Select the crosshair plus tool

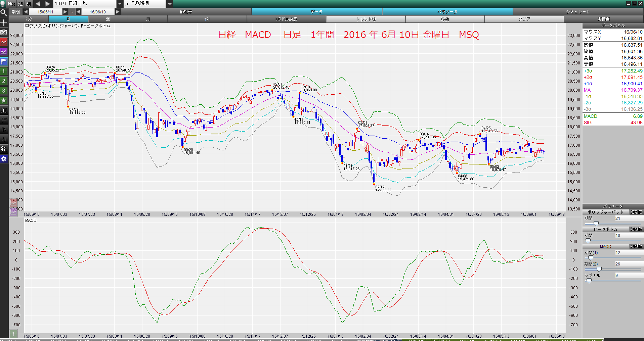(x=4, y=23)
